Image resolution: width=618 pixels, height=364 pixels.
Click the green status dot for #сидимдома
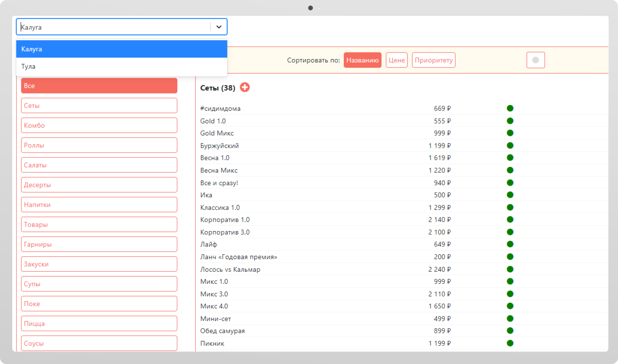click(510, 108)
